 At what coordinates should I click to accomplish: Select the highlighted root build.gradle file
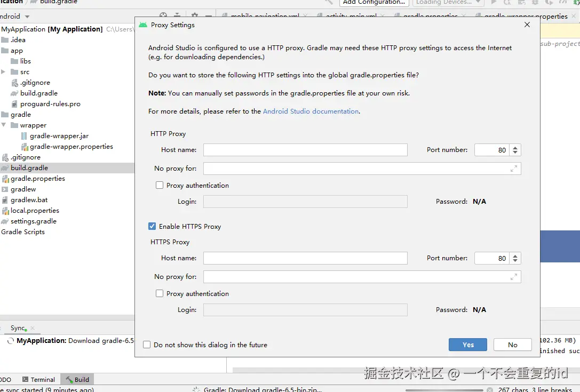pyautogui.click(x=29, y=168)
